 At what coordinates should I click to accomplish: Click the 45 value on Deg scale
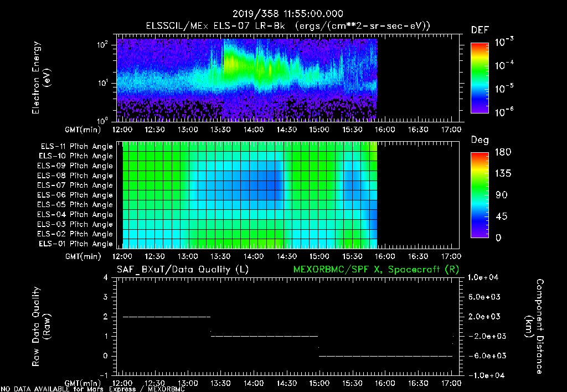coord(502,216)
